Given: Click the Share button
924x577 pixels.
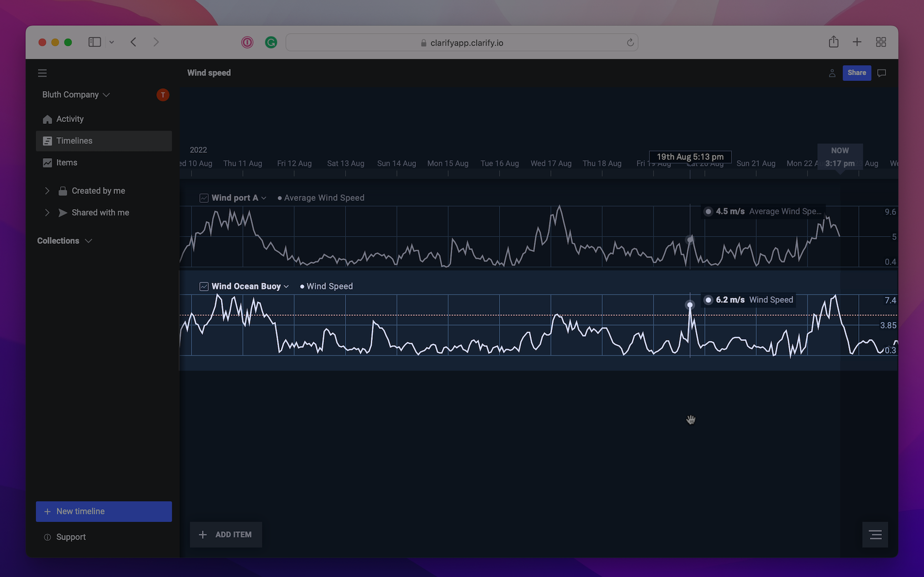Looking at the screenshot, I should [x=856, y=73].
